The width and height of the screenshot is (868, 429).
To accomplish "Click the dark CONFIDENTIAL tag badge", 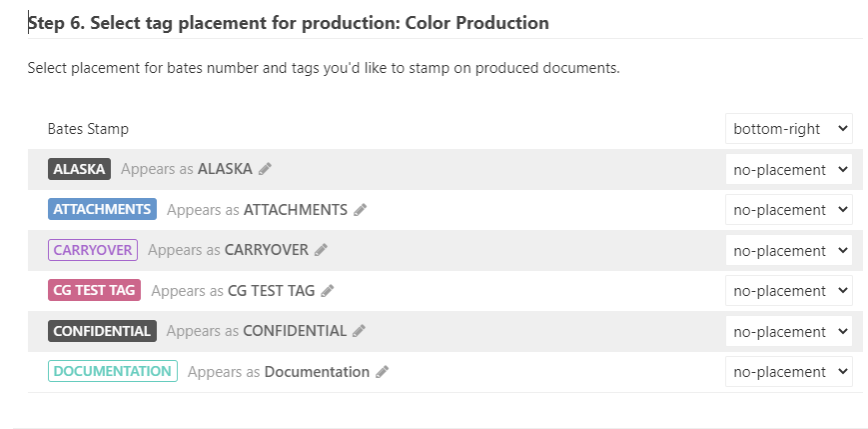I will [102, 331].
